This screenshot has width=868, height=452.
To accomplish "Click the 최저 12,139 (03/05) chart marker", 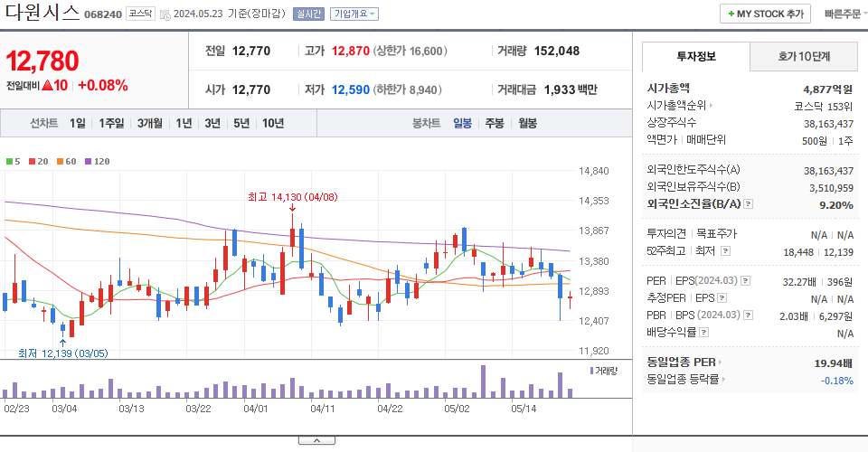I will pyautogui.click(x=62, y=353).
